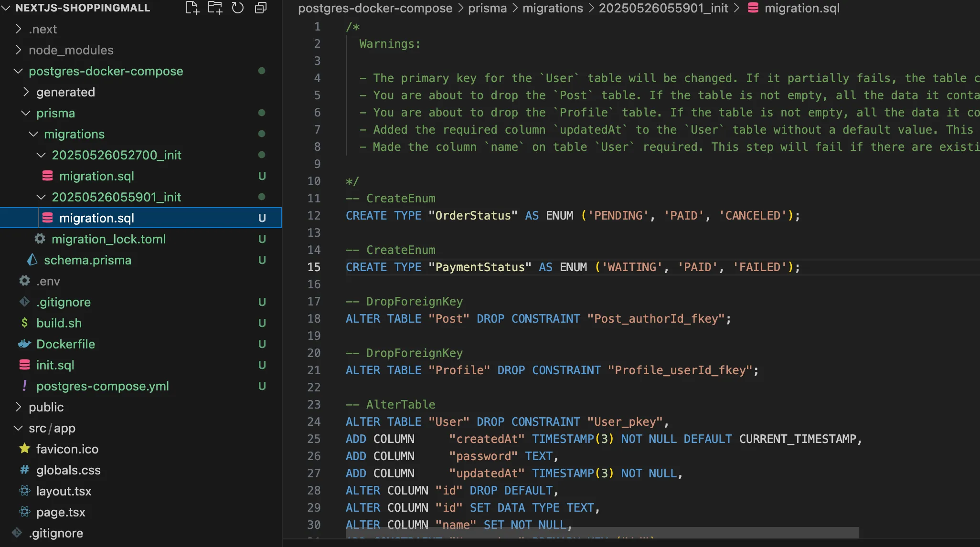
Task: Collapse the migrations folder
Action: [33, 134]
